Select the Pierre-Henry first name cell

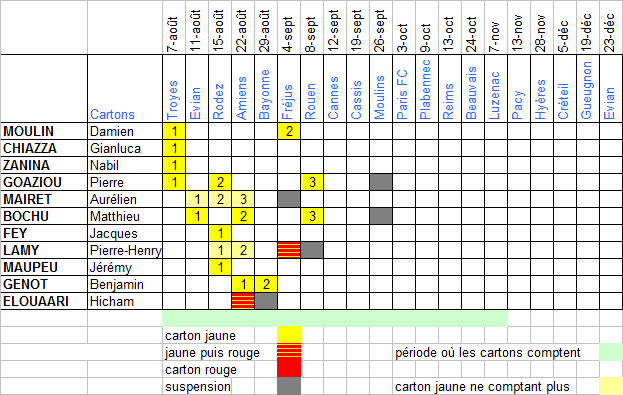(125, 250)
